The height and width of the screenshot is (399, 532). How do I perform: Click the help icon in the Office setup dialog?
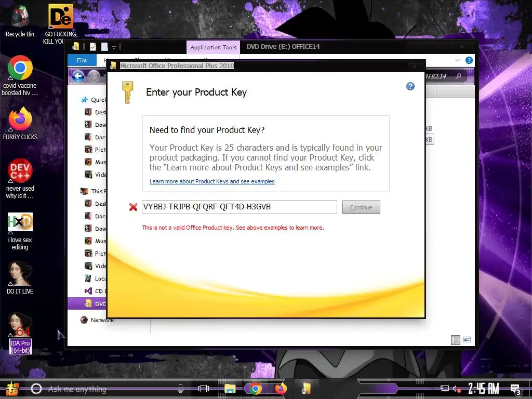pos(410,86)
